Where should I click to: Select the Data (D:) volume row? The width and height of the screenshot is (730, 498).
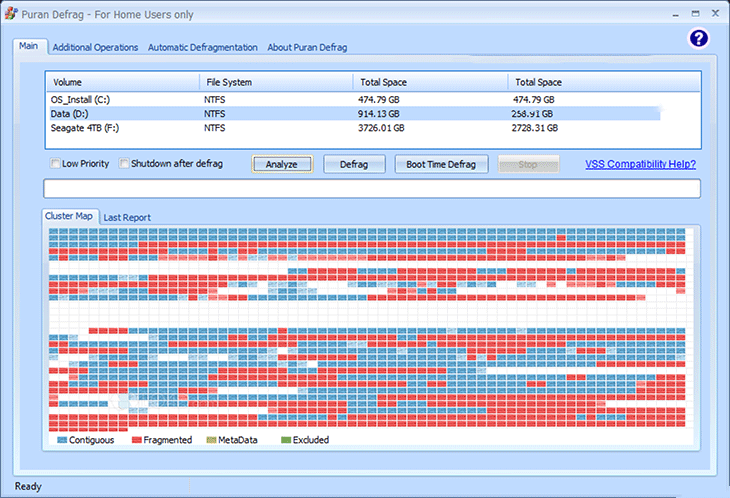355,114
